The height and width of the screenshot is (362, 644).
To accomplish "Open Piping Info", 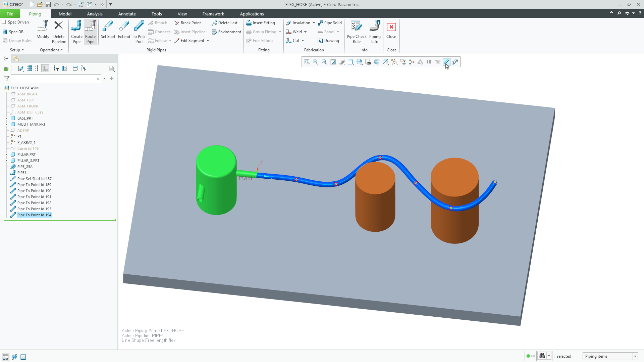I will coord(375,32).
